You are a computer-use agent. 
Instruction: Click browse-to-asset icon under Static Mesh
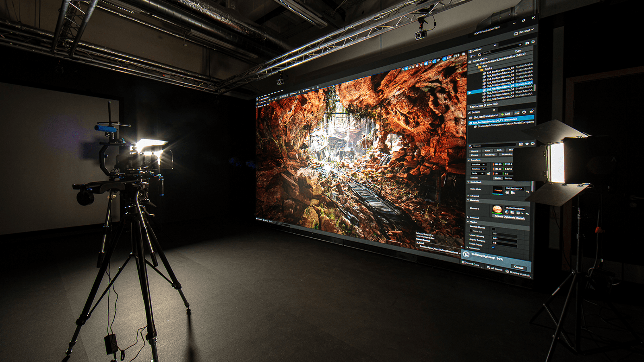(512, 193)
